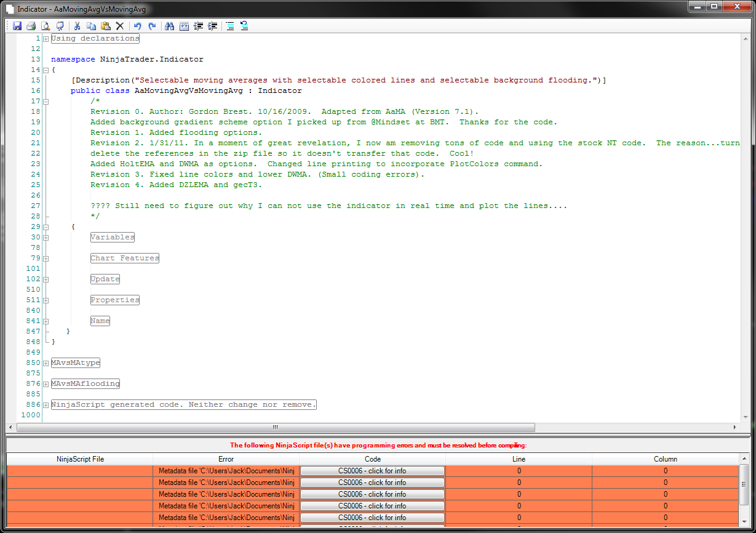Undo the last edit
Screen dimensions: 756x533
tap(138, 26)
